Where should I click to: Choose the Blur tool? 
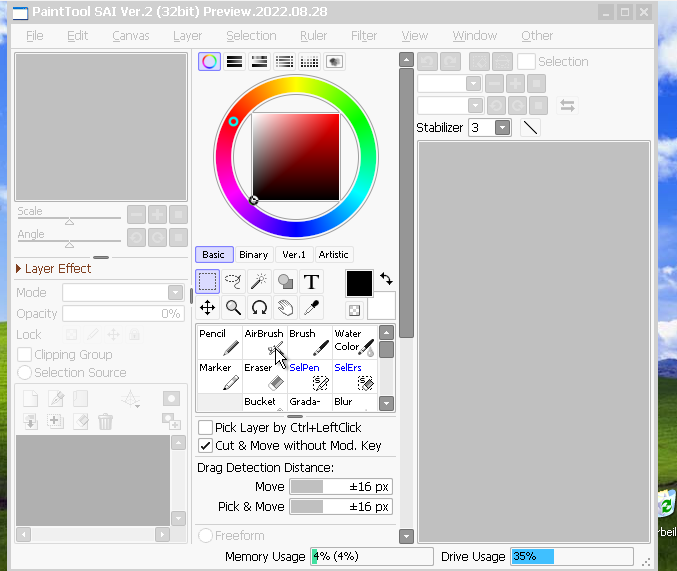[x=354, y=402]
